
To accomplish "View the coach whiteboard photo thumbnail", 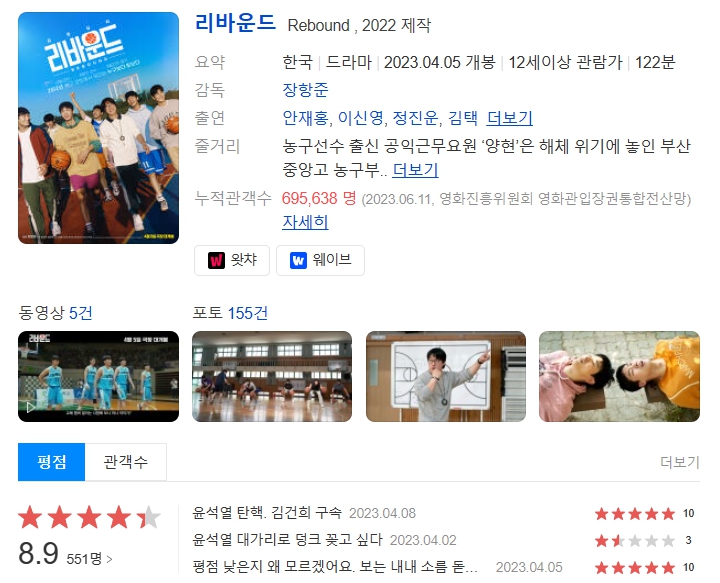I will [x=446, y=376].
